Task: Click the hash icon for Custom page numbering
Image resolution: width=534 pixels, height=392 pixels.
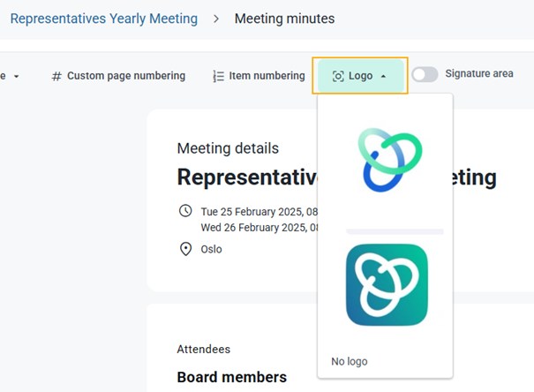Action: [56, 76]
